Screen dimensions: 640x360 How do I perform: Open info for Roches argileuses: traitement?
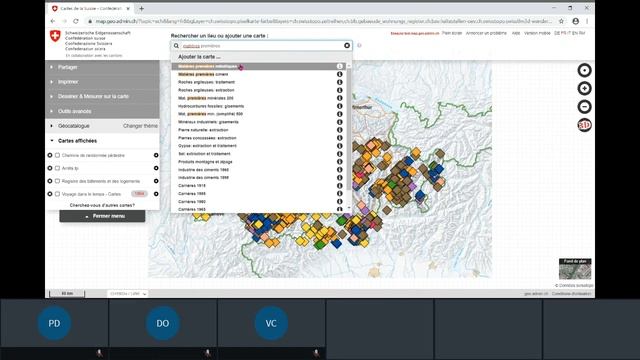pos(340,82)
